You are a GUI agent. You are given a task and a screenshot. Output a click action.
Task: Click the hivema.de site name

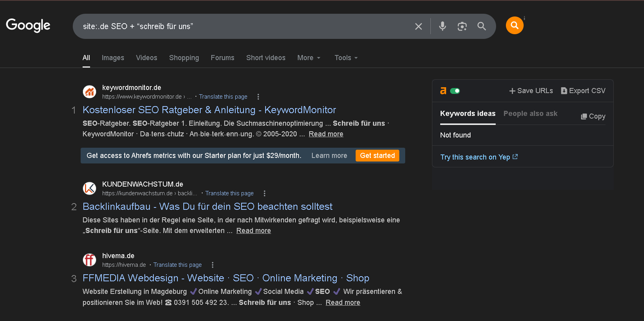click(x=118, y=256)
